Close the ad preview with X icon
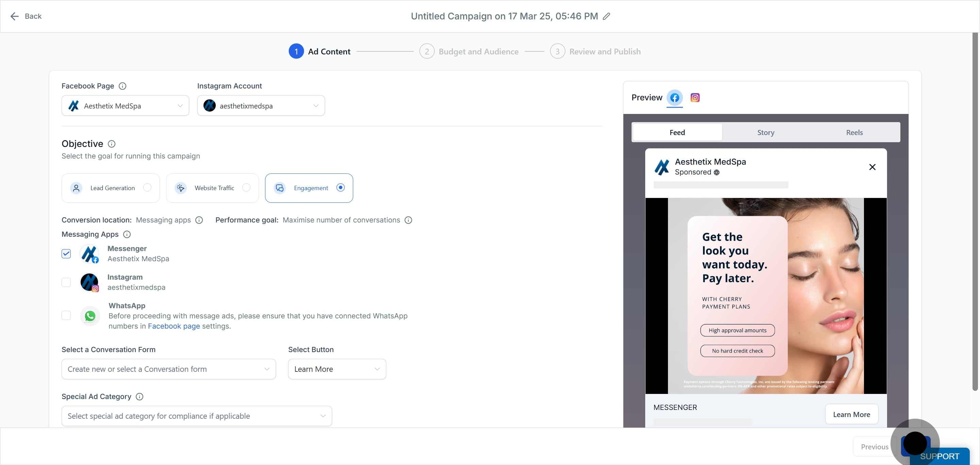The image size is (980, 465). [x=872, y=167]
